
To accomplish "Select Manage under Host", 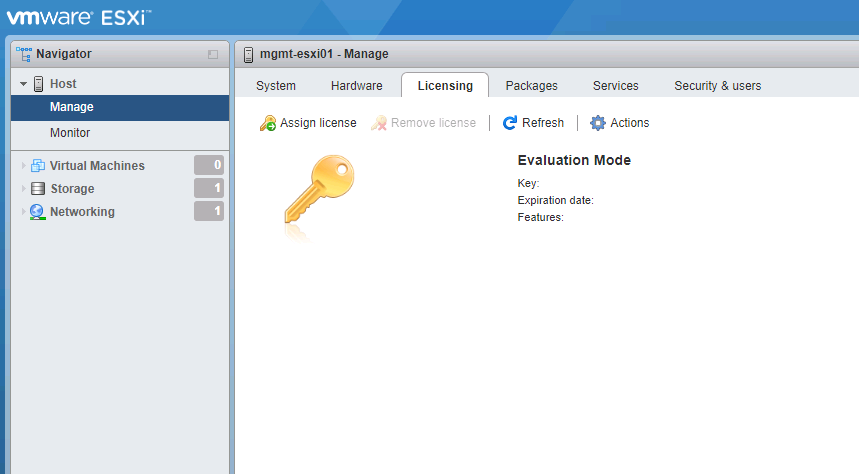I will click(x=120, y=107).
